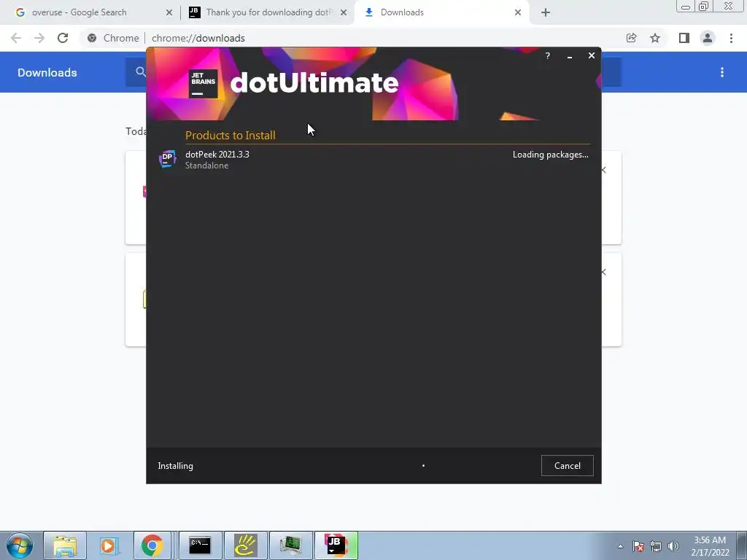
Task: Reload the Chrome page
Action: [63, 38]
